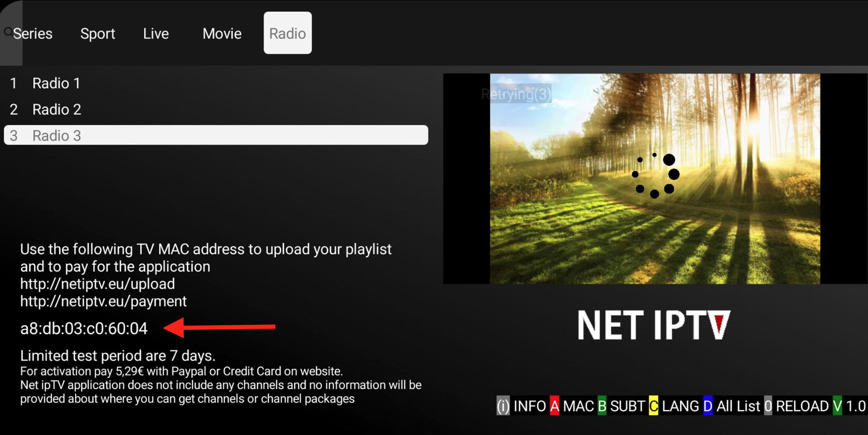Open the netiptv.eu/payment link
Screen dimensions: 868x435
pos(103,301)
